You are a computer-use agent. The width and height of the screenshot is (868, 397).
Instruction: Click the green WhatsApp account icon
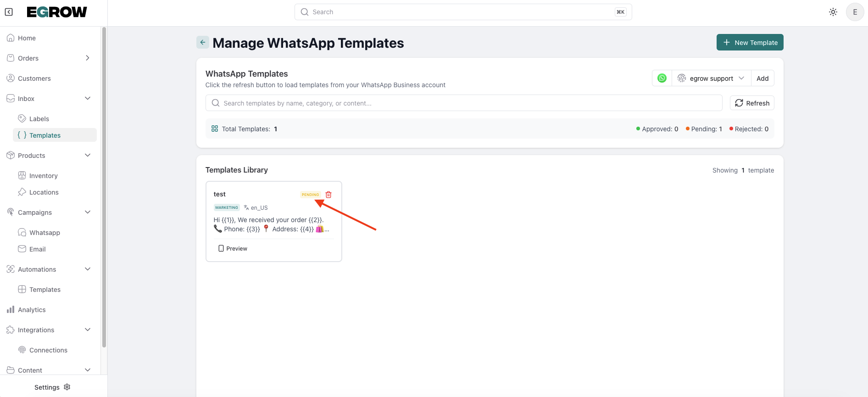tap(662, 78)
